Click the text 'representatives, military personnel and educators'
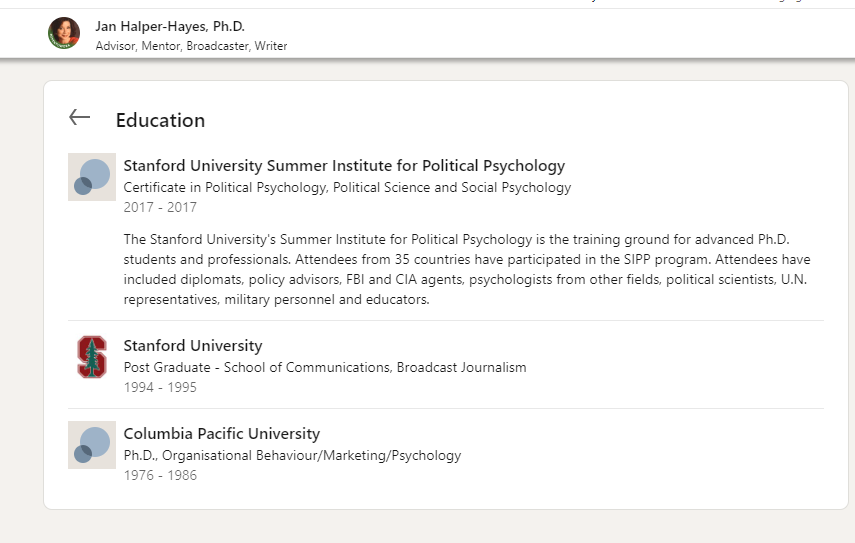The width and height of the screenshot is (855, 543). (276, 299)
